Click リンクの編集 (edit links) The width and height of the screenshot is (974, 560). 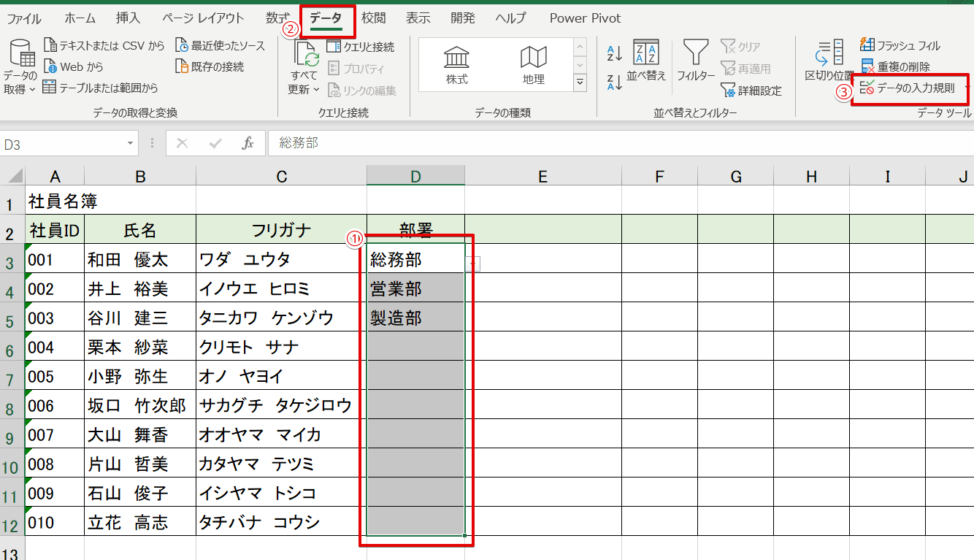361,91
